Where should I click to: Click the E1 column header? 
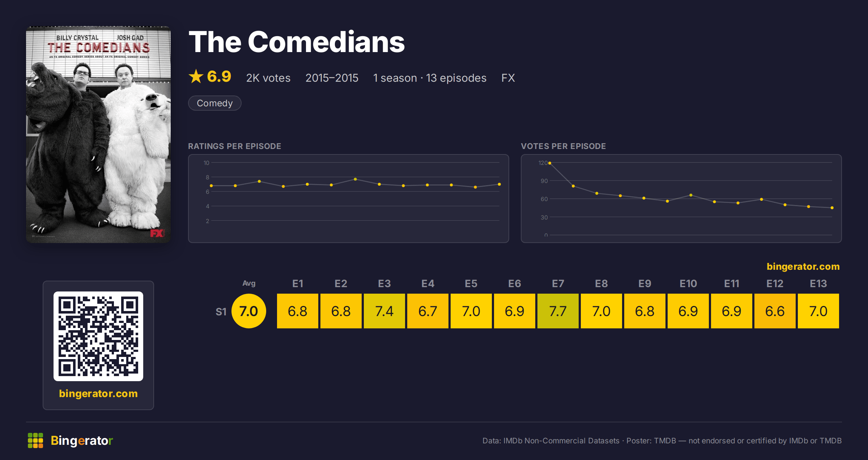pos(298,284)
